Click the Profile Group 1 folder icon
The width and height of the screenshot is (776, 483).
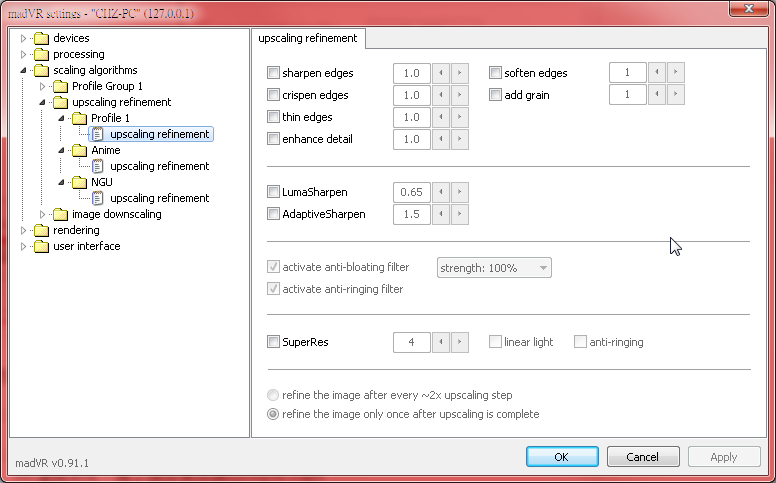click(x=60, y=86)
